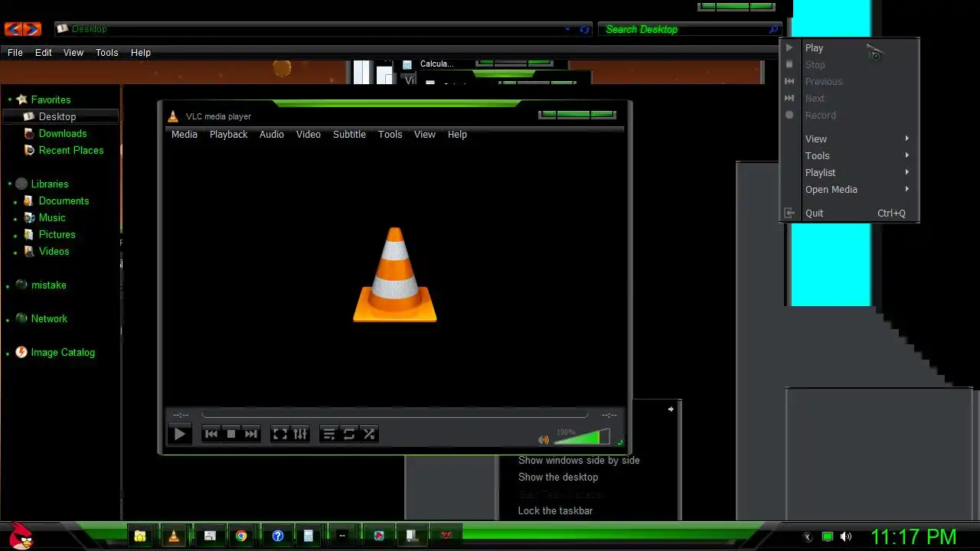
Task: Expand the Documents library node
Action: click(x=15, y=201)
